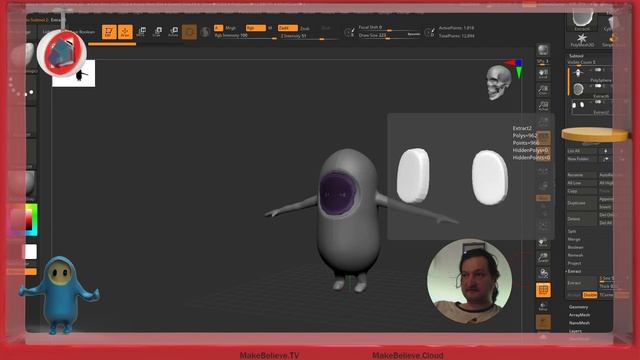Image resolution: width=640 pixels, height=360 pixels.
Task: Expand the NanoMesh palette
Action: (x=579, y=323)
